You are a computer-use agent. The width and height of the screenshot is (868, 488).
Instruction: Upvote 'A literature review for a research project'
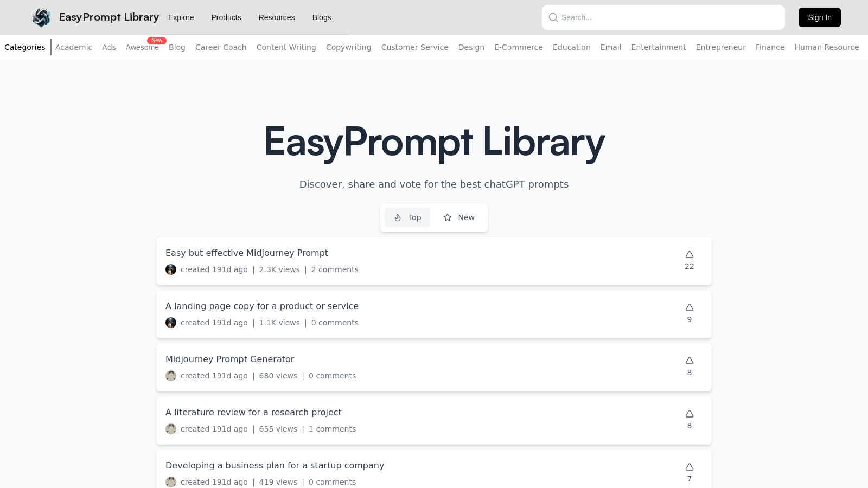pos(690,414)
